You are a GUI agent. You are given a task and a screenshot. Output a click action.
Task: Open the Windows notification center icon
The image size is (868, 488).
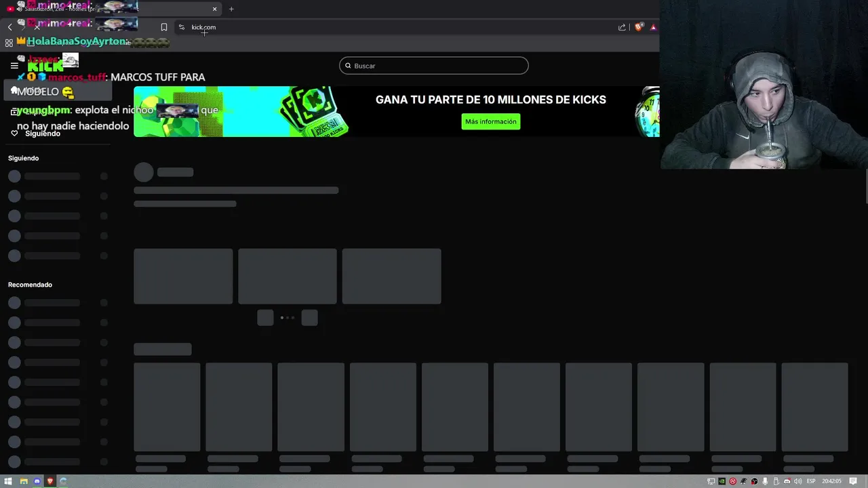(853, 481)
